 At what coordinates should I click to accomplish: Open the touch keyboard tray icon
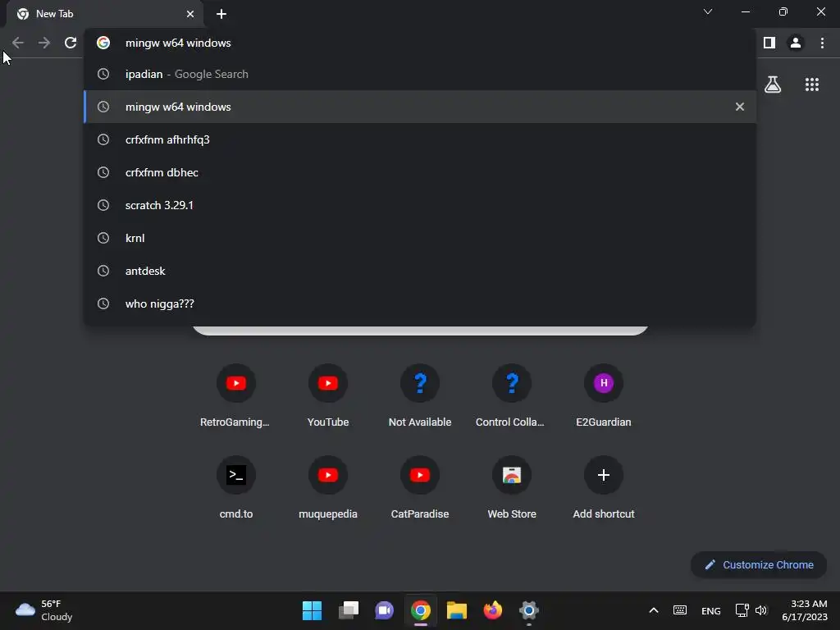(680, 610)
